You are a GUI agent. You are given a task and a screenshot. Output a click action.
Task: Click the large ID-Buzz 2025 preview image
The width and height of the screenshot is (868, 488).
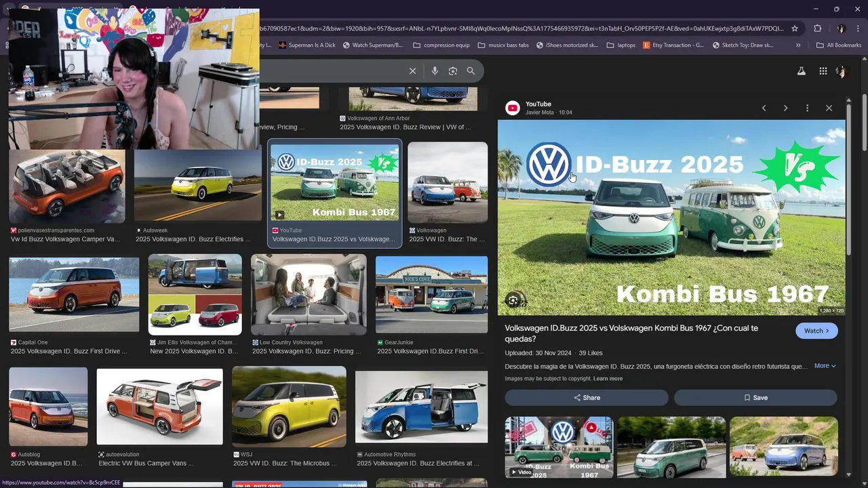(x=671, y=218)
